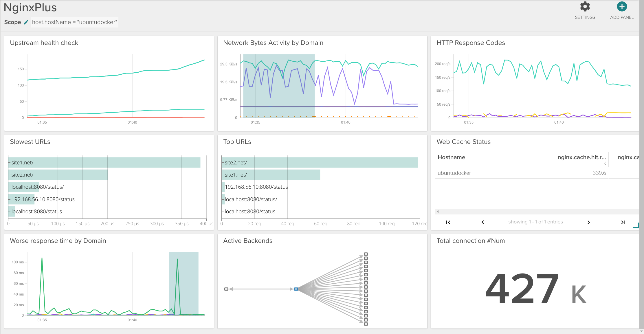Click the Slowest URLs panel title
Image resolution: width=644 pixels, height=334 pixels.
click(x=30, y=142)
